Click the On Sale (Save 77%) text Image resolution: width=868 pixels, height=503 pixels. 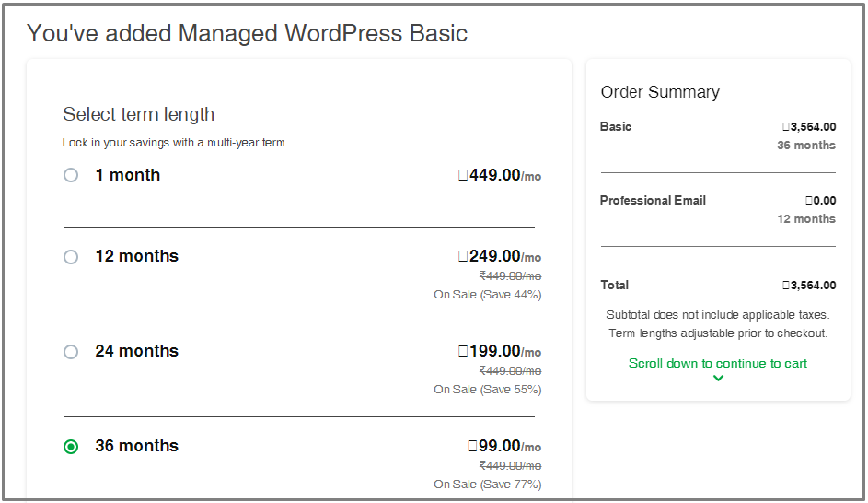488,485
